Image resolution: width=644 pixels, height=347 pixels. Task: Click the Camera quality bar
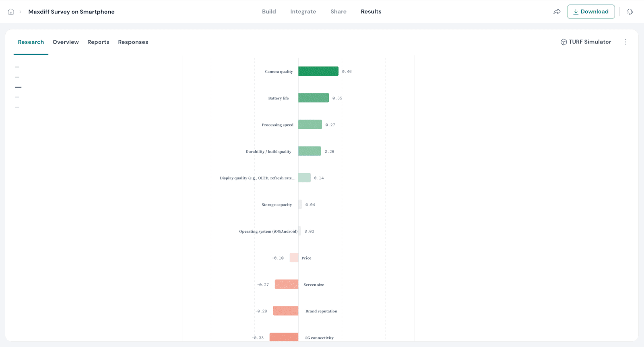[x=318, y=71]
